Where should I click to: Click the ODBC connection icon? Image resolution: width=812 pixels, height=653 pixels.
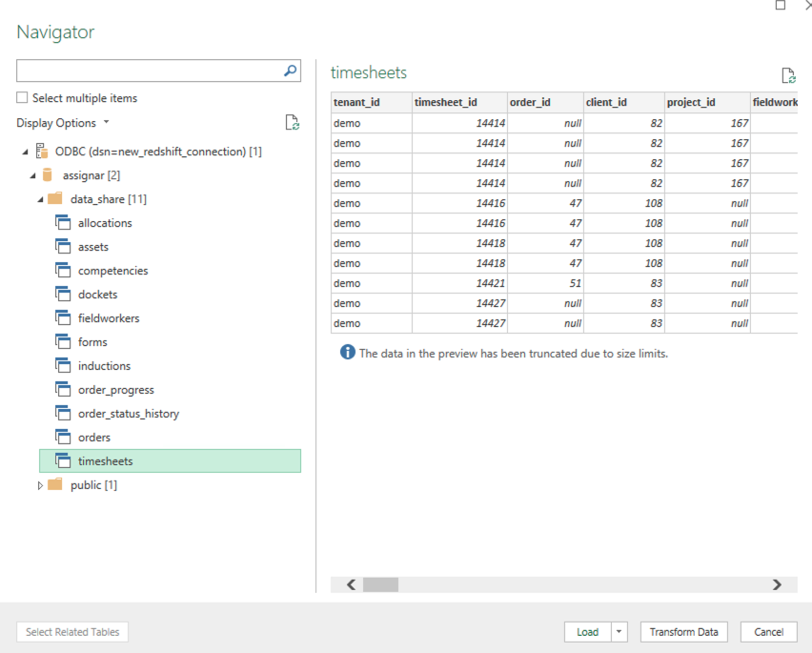coord(41,151)
